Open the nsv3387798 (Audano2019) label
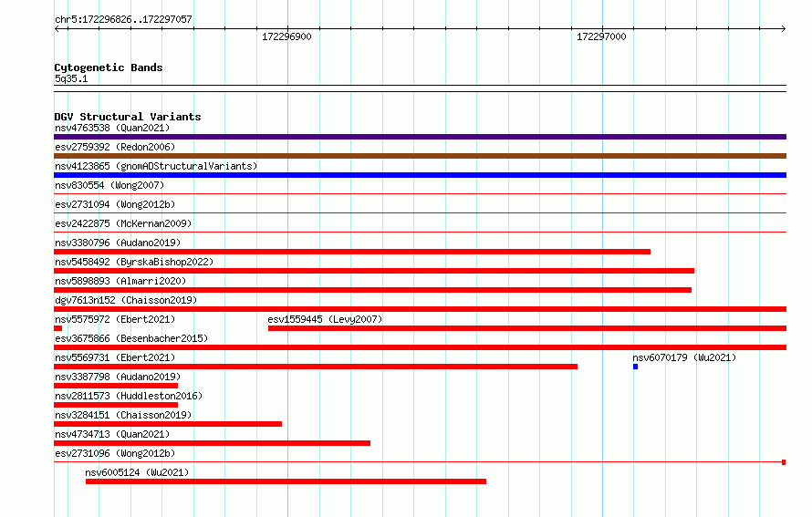 point(118,377)
